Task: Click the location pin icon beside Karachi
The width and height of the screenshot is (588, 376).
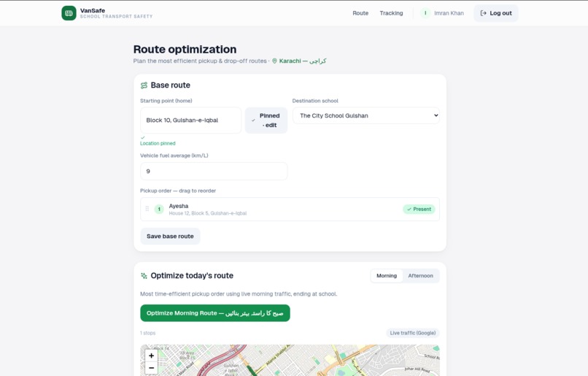Action: [274, 61]
